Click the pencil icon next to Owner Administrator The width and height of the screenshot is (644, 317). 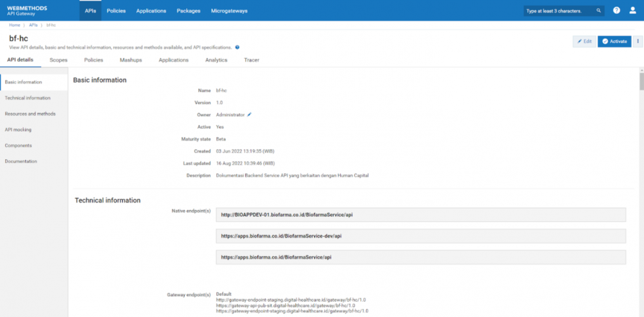249,115
